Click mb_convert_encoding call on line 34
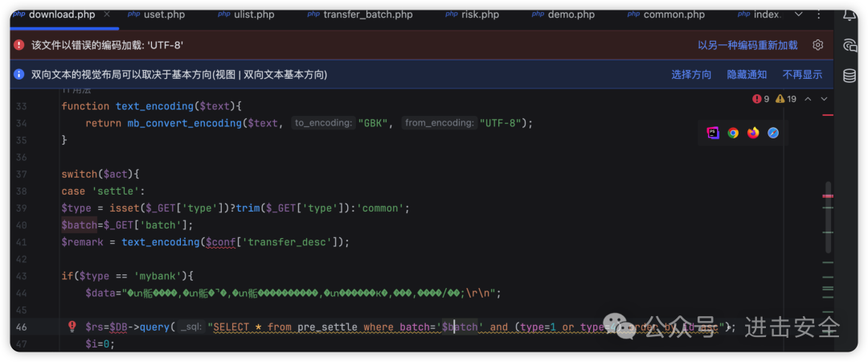This screenshot has height=362, width=868. (x=185, y=123)
